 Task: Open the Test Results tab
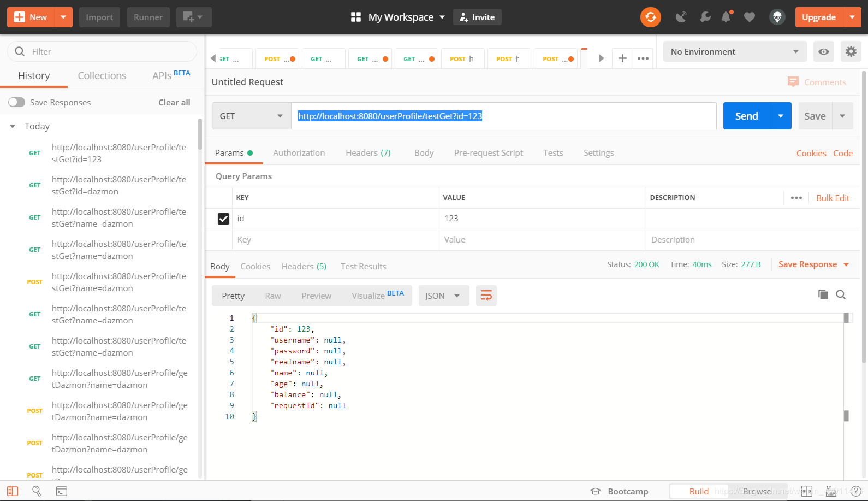click(364, 267)
